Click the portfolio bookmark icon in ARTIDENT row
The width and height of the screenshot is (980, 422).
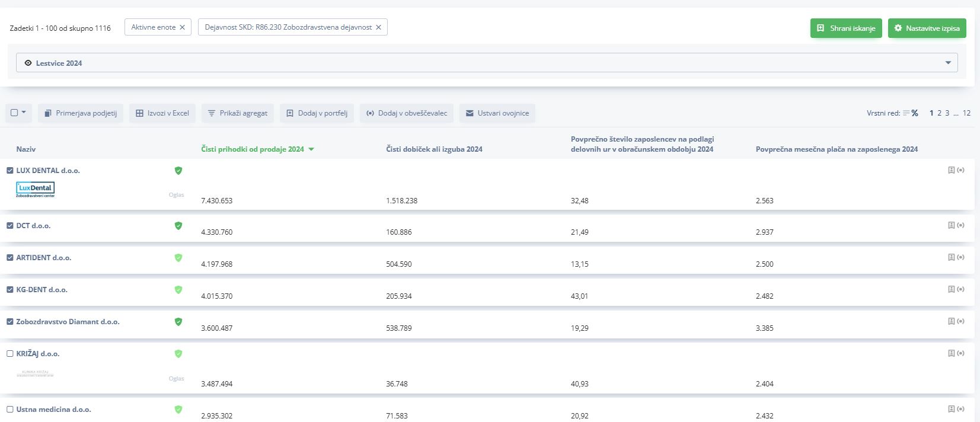(x=952, y=257)
